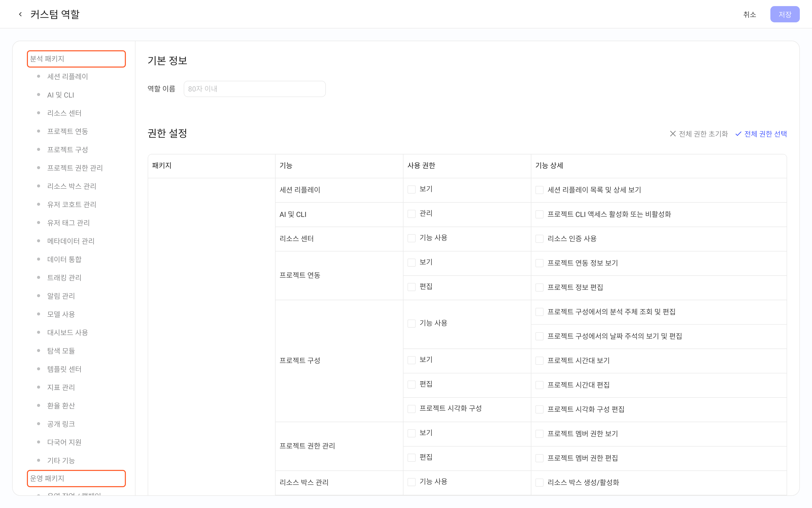Check 관리 permission for AI 및 CLI
The height and width of the screenshot is (508, 812).
pos(411,214)
